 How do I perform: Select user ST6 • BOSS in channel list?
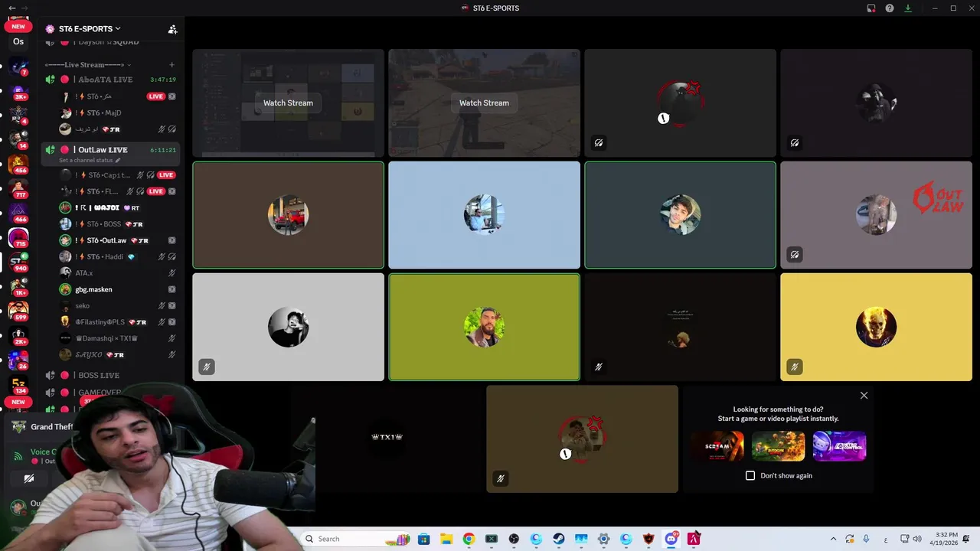[103, 224]
